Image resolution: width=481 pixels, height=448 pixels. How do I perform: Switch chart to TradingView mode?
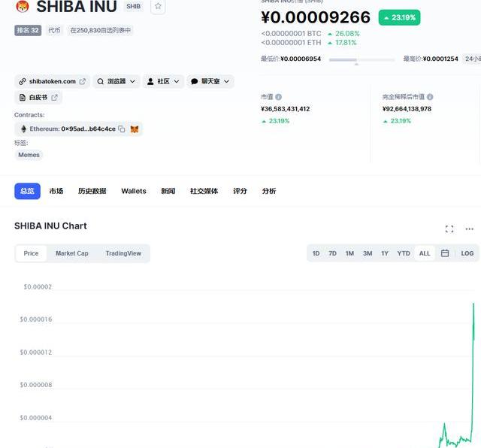point(123,253)
